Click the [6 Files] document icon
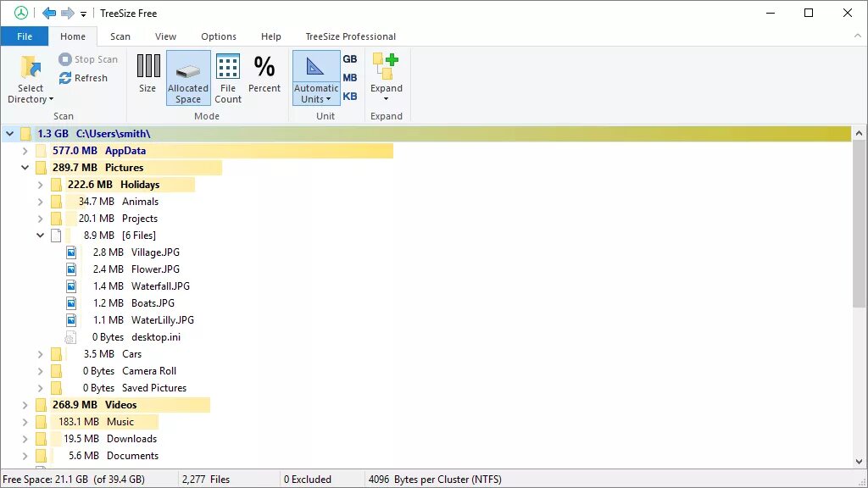The width and height of the screenshot is (868, 488). [56, 236]
